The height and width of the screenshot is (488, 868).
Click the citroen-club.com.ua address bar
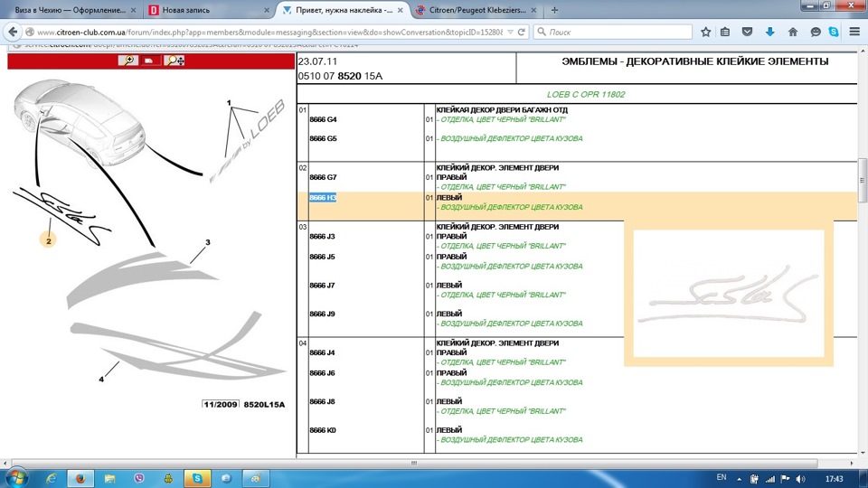[x=269, y=33]
